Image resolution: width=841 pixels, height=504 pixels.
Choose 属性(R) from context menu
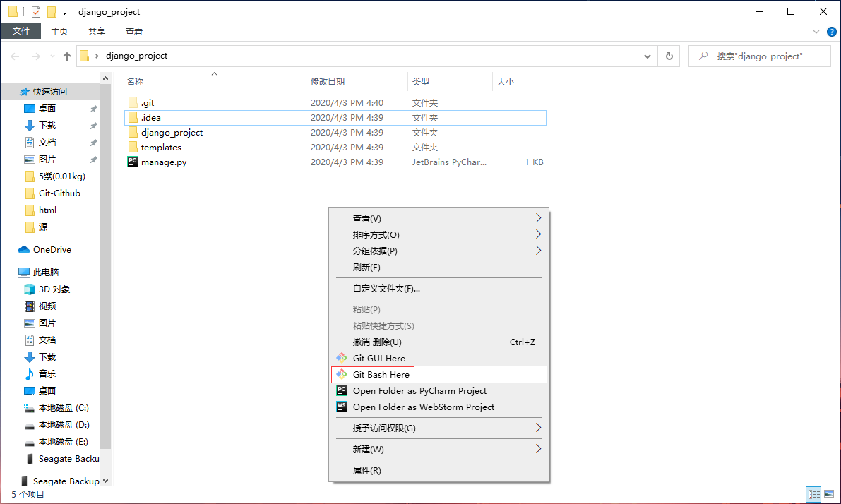coord(439,471)
